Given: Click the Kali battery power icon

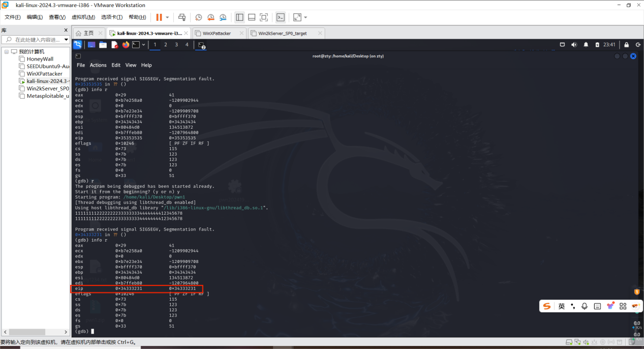Looking at the screenshot, I should click(x=597, y=45).
